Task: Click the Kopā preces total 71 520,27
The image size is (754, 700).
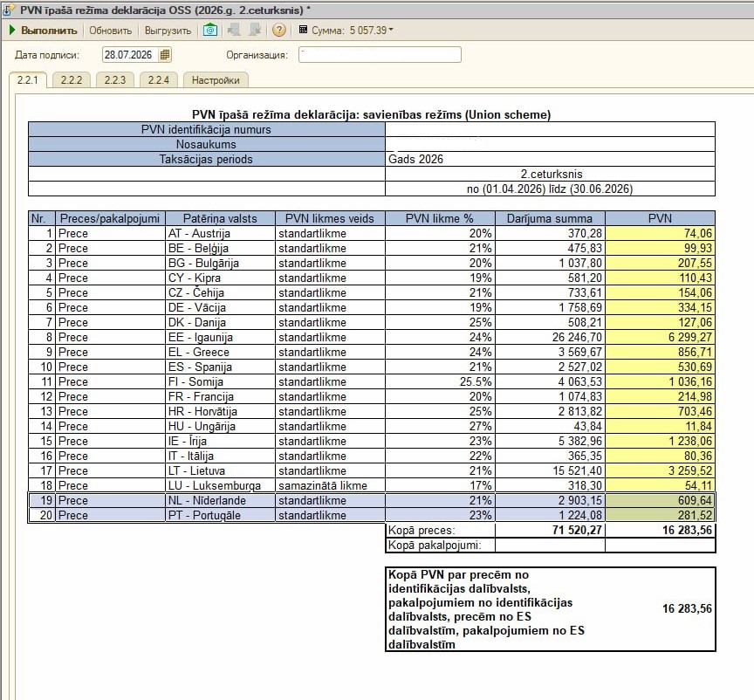Action: (x=550, y=531)
